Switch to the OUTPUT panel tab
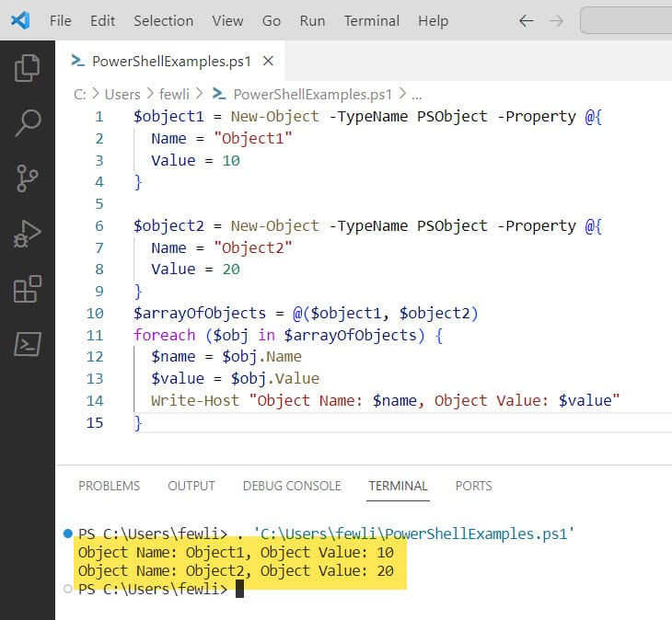The height and width of the screenshot is (620, 672). click(191, 486)
